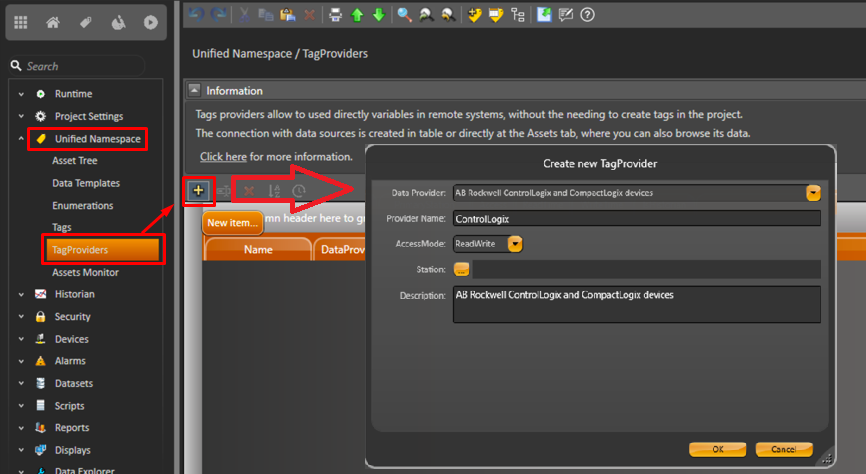The width and height of the screenshot is (866, 474).
Task: Click the yellow plus add TagProvider icon
Action: (x=198, y=190)
